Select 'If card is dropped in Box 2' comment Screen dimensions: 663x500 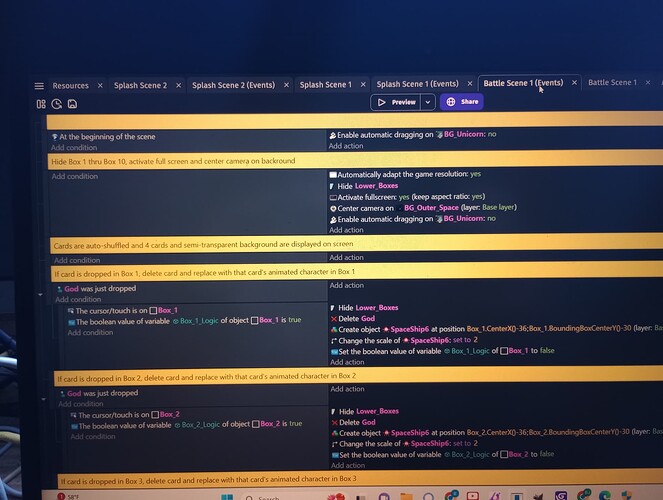point(358,377)
